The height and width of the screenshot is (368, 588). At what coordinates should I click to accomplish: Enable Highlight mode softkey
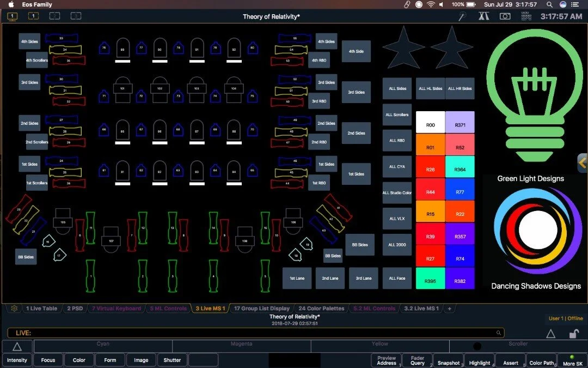[479, 361]
